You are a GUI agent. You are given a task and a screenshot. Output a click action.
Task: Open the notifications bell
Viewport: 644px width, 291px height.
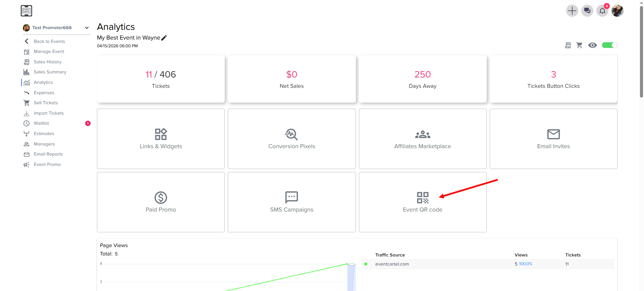(602, 11)
